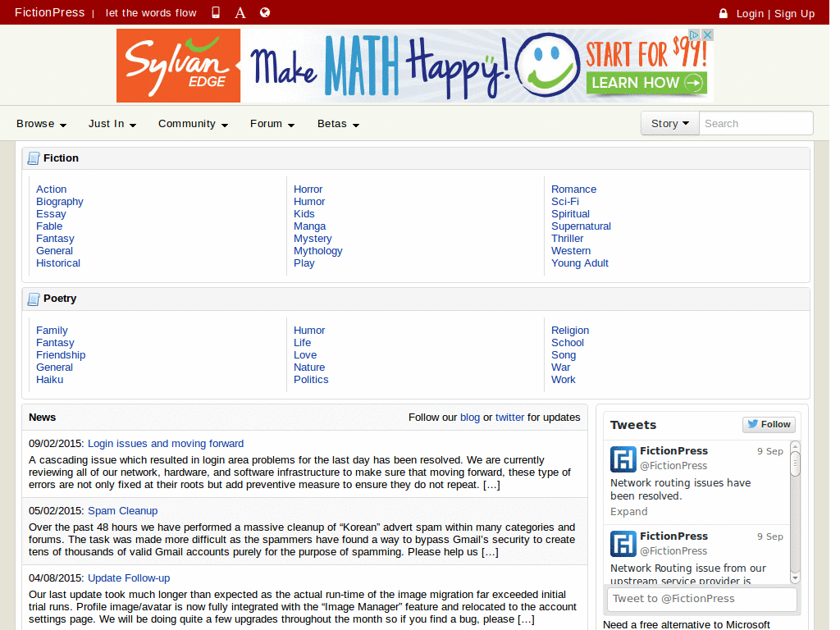Click the Fiction section scroll icon

(33, 158)
